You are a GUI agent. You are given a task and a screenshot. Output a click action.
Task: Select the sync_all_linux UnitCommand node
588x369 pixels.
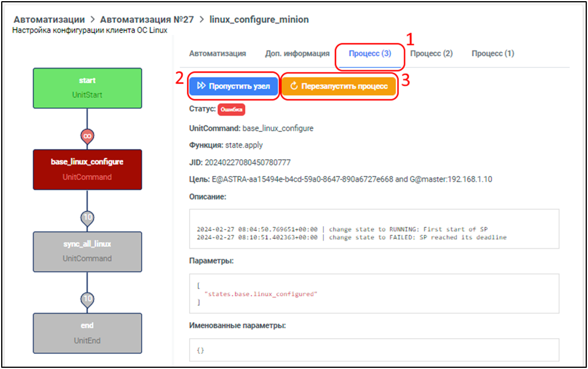(87, 251)
